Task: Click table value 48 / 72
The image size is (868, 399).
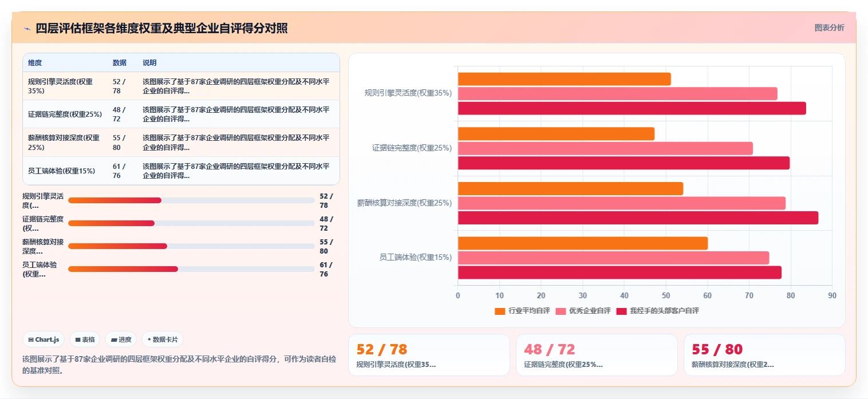Action: 119,114
